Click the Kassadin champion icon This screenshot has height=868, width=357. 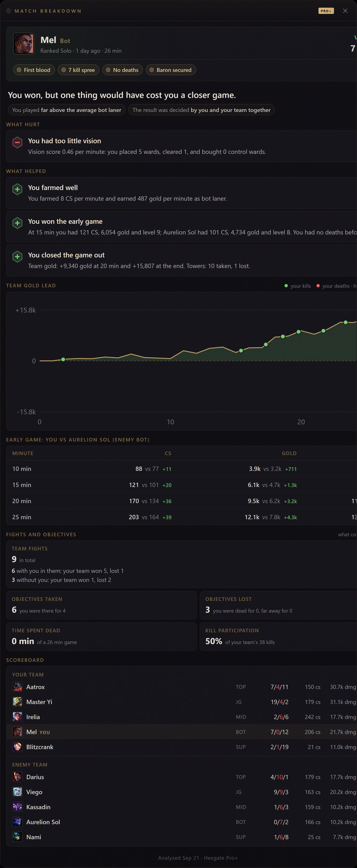[17, 807]
